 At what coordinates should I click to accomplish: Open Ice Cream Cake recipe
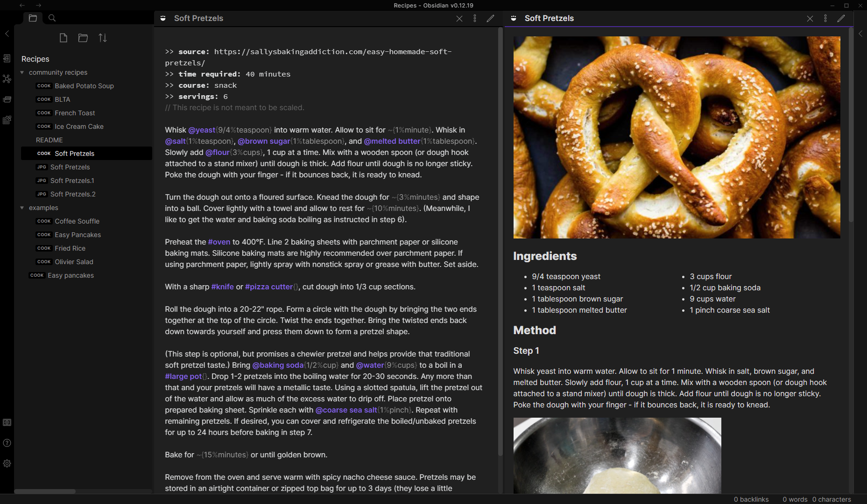86,126
